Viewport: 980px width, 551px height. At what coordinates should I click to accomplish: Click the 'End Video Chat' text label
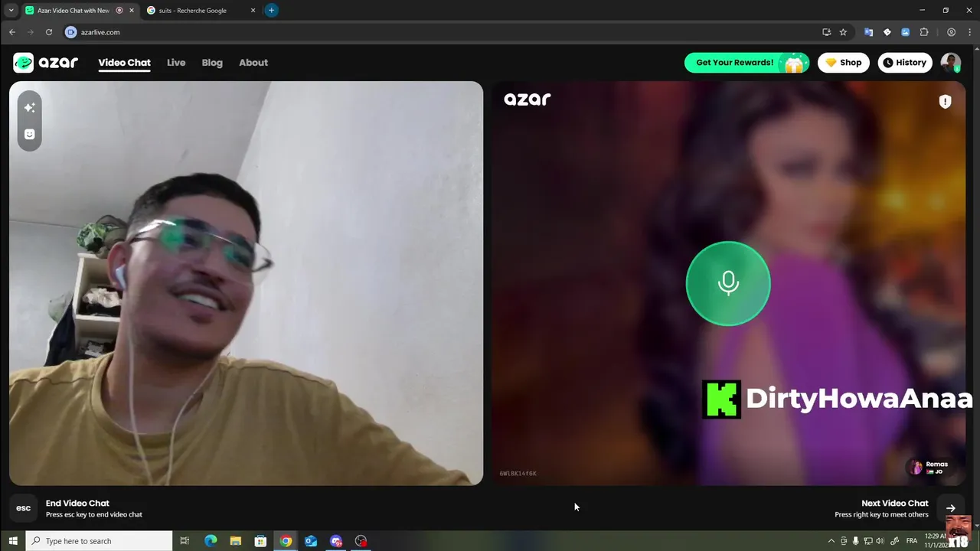pos(77,503)
